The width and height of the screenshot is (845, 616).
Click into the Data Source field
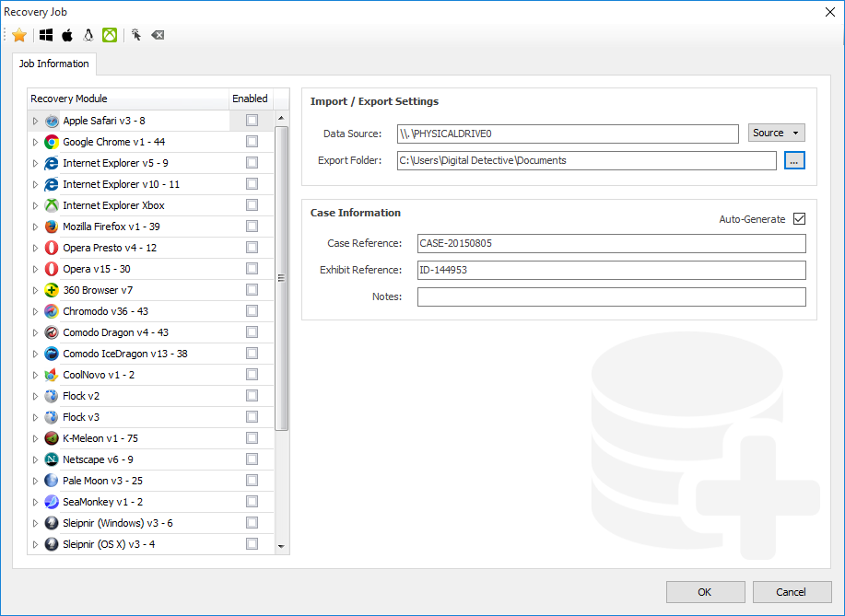pos(568,134)
